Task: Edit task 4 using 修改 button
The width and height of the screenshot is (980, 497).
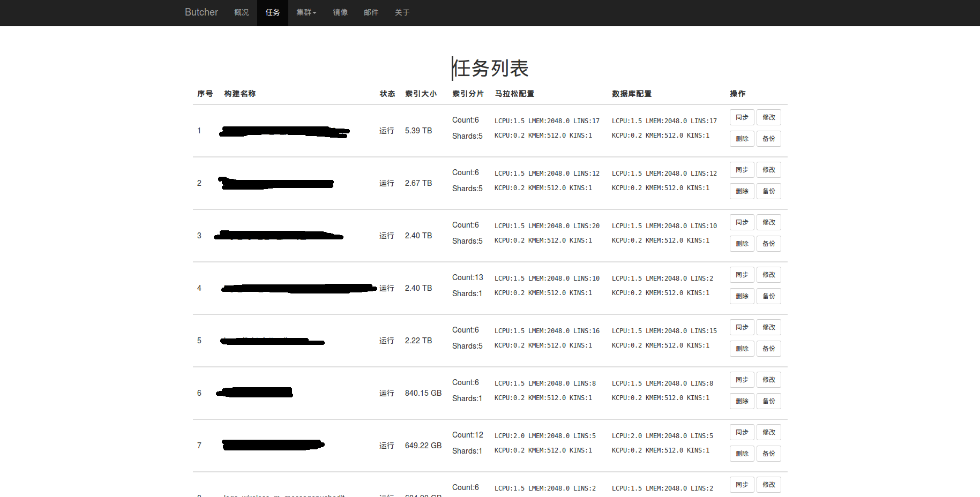Action: tap(768, 275)
